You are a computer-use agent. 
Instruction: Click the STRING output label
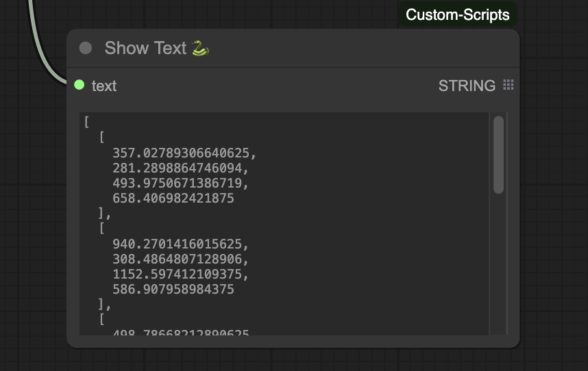467,86
